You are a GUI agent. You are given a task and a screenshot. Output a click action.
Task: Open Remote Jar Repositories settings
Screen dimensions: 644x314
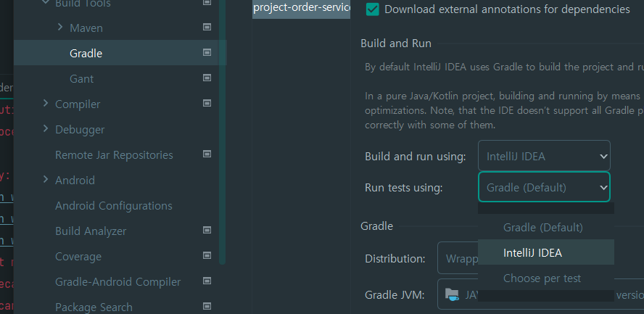tap(114, 154)
